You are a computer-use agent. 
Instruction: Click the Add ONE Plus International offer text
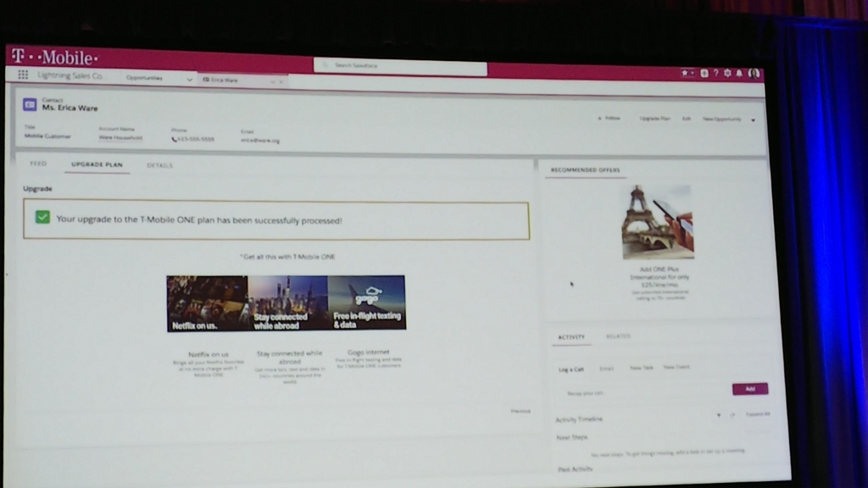[659, 277]
